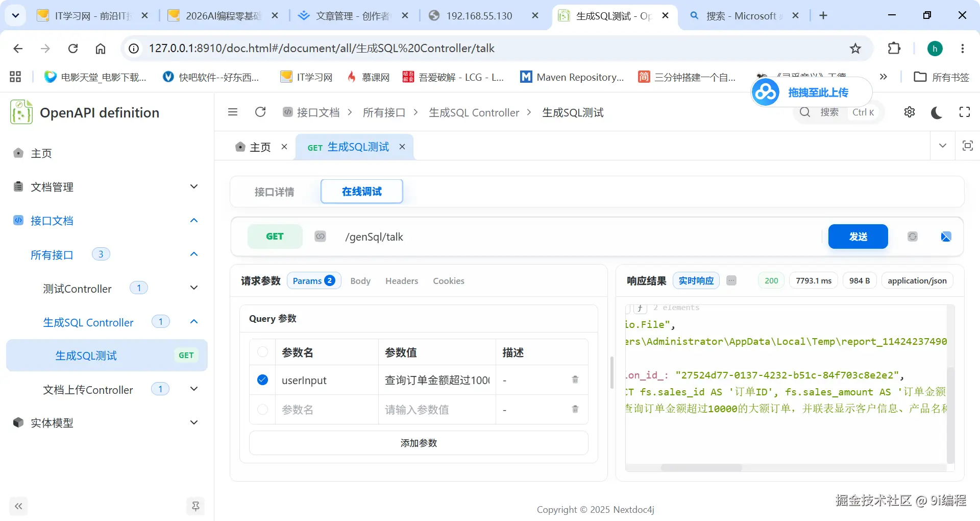Click the refresh icon beside breadcrumb
Image resolution: width=980 pixels, height=521 pixels.
coord(260,112)
